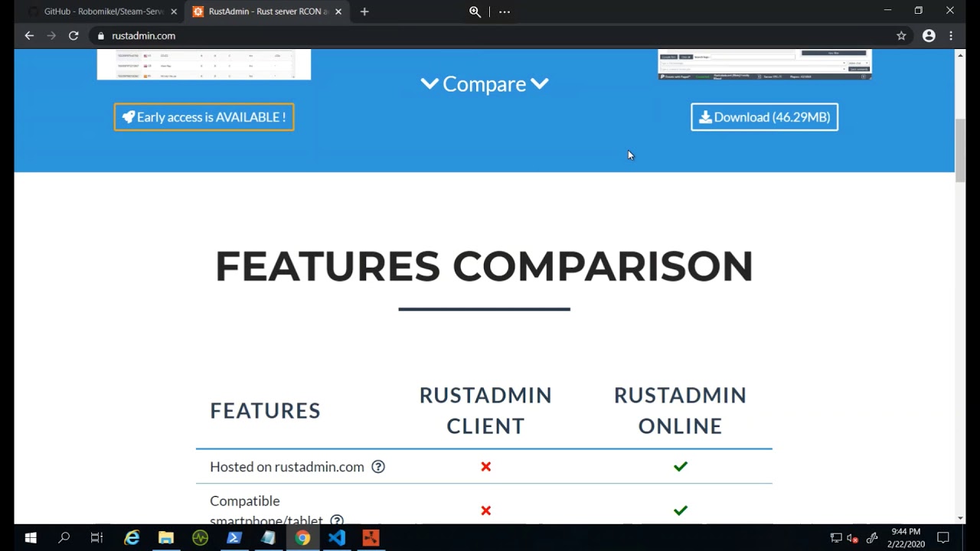980x551 pixels.
Task: Click Early access is AVAILABLE button
Action: tap(204, 117)
